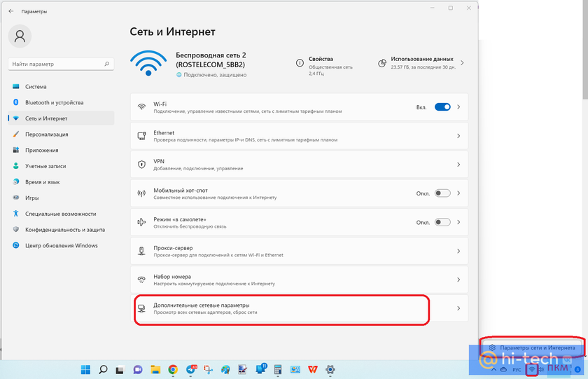This screenshot has width=588, height=379.
Task: Open taskbar Search magnifier
Action: 103,370
